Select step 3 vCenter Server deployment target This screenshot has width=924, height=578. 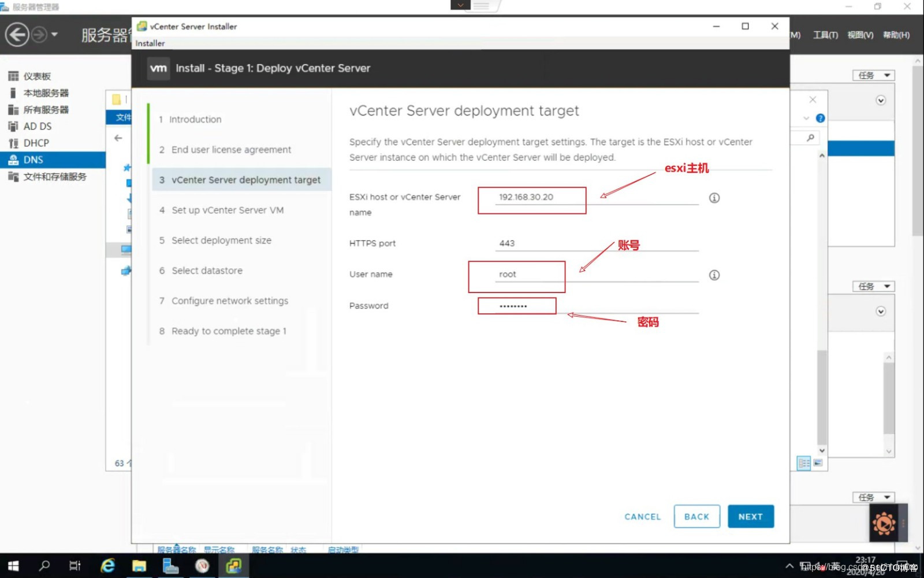241,180
